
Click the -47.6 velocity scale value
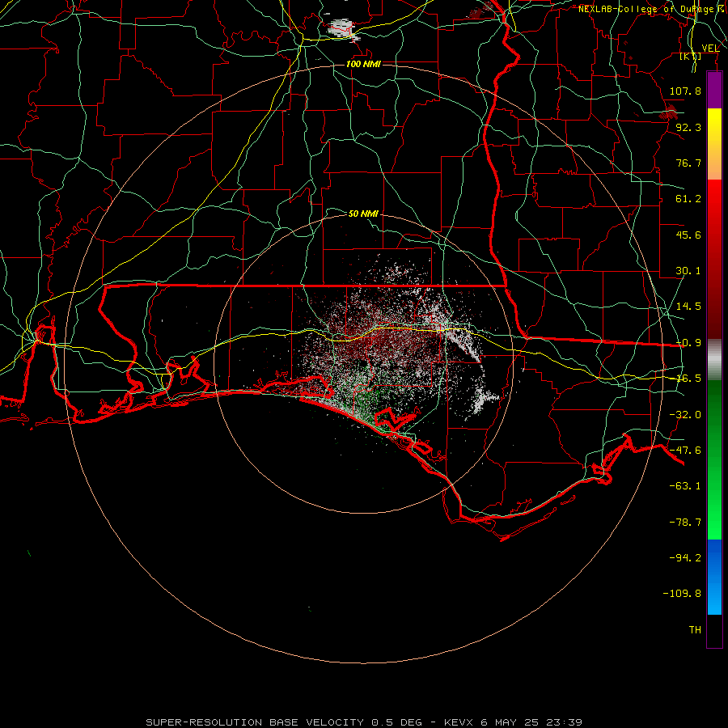tap(685, 451)
